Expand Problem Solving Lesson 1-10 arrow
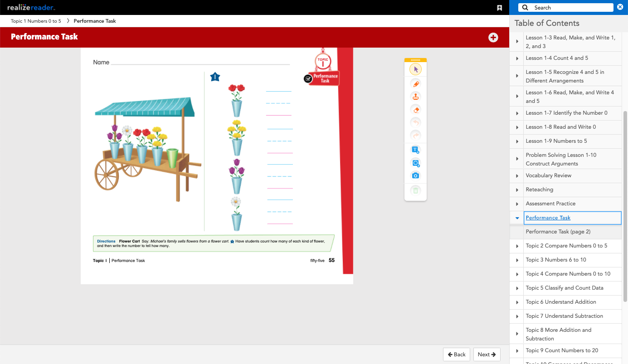The image size is (628, 364). 517,159
